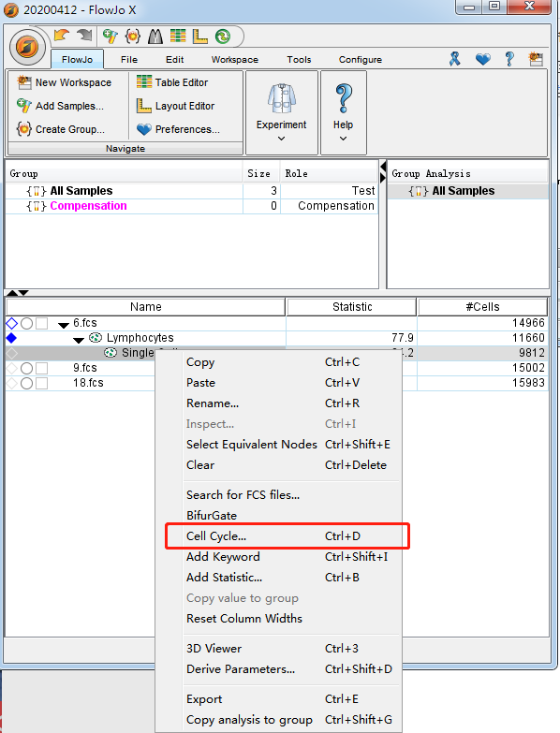
Task: Toggle the square checkbox on 6.fcs row
Action: point(42,323)
